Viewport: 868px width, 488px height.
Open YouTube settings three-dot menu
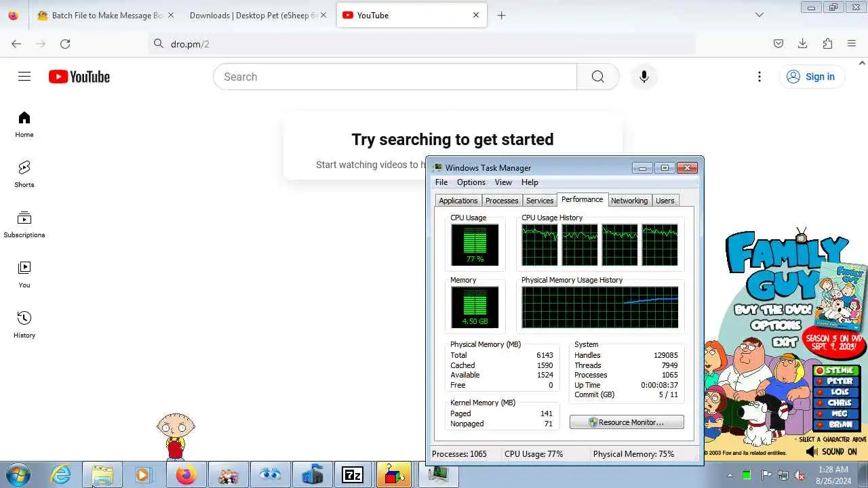[759, 77]
